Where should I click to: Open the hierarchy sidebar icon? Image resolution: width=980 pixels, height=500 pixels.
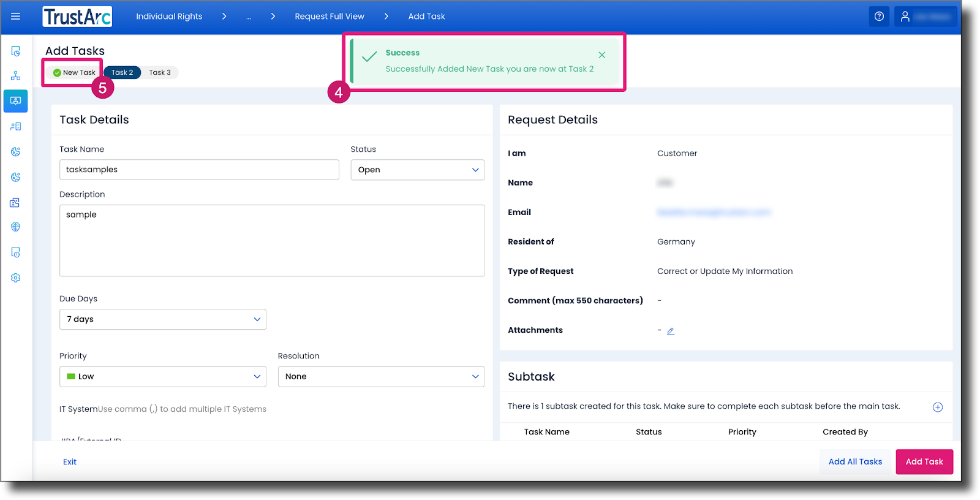click(16, 75)
